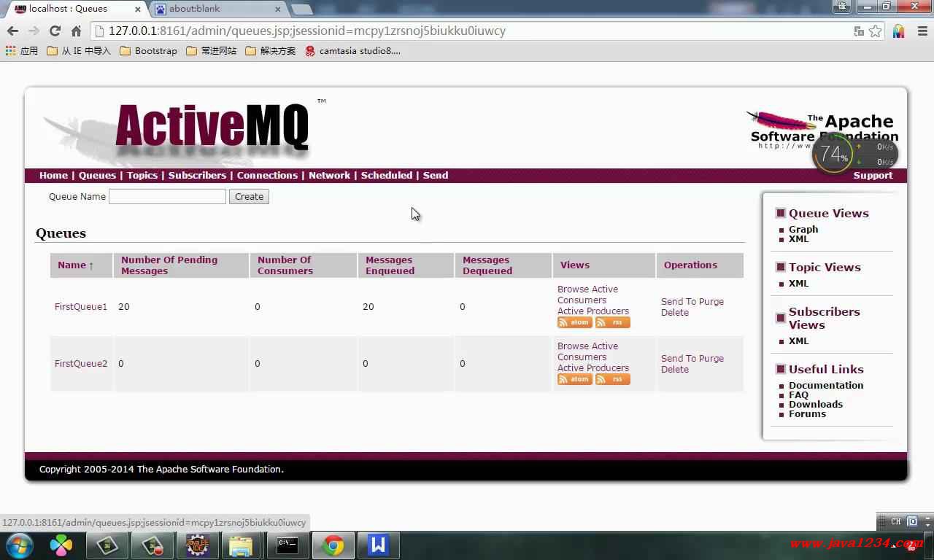Click the Support link
Image resolution: width=934 pixels, height=560 pixels.
click(873, 175)
